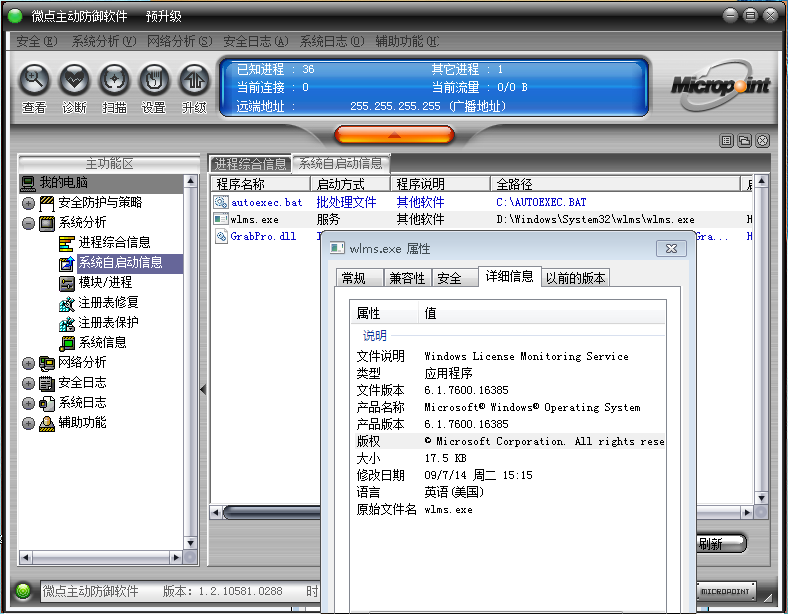Click tree panel scroll-down arrow
The image size is (788, 614).
190,543
